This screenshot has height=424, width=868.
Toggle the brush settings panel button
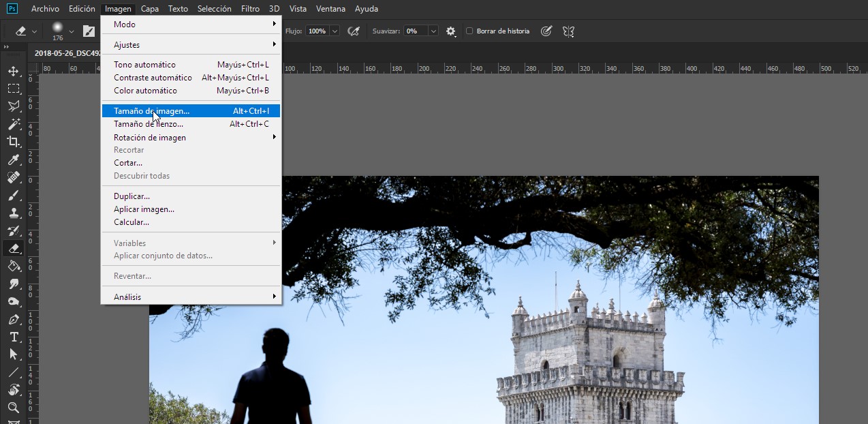(89, 31)
